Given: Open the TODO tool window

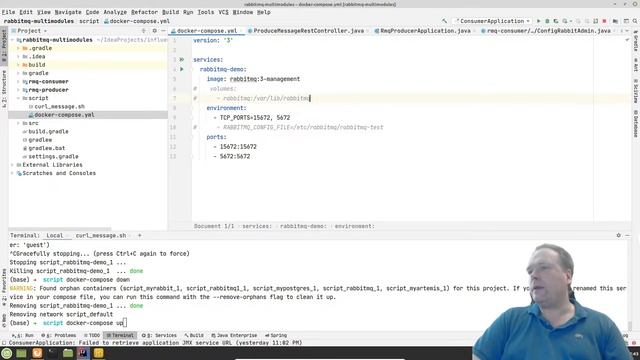Looking at the screenshot, I should point(92,336).
